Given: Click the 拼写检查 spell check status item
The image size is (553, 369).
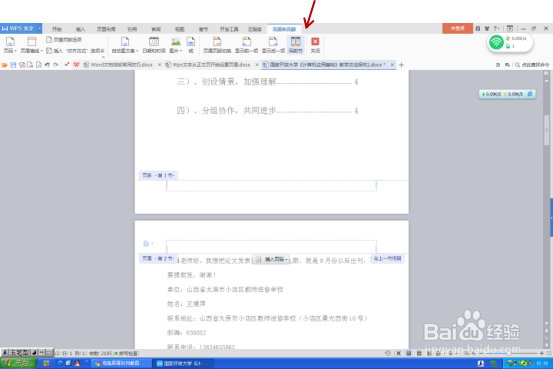Looking at the screenshot, I should click(x=126, y=353).
